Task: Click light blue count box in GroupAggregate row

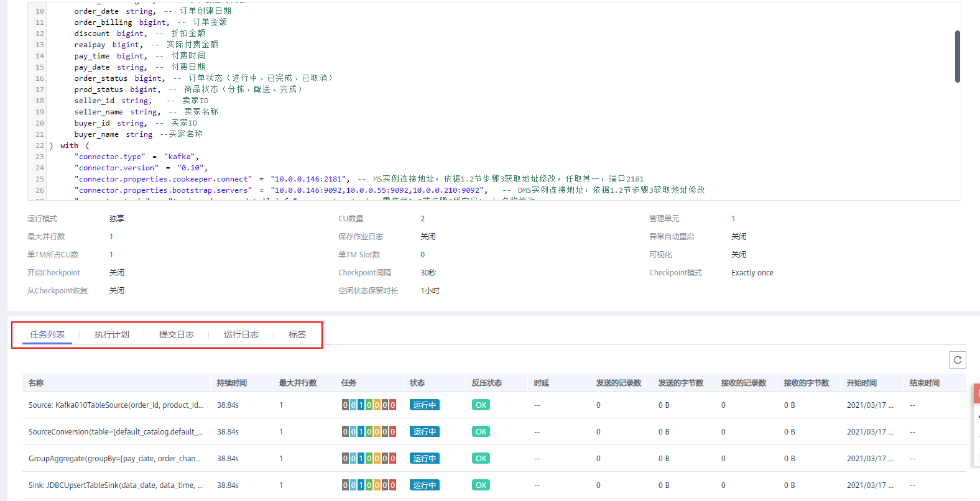Action: pos(353,459)
